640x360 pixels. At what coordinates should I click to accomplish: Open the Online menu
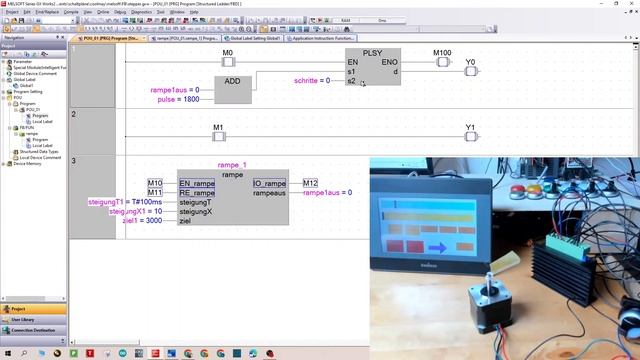103,12
